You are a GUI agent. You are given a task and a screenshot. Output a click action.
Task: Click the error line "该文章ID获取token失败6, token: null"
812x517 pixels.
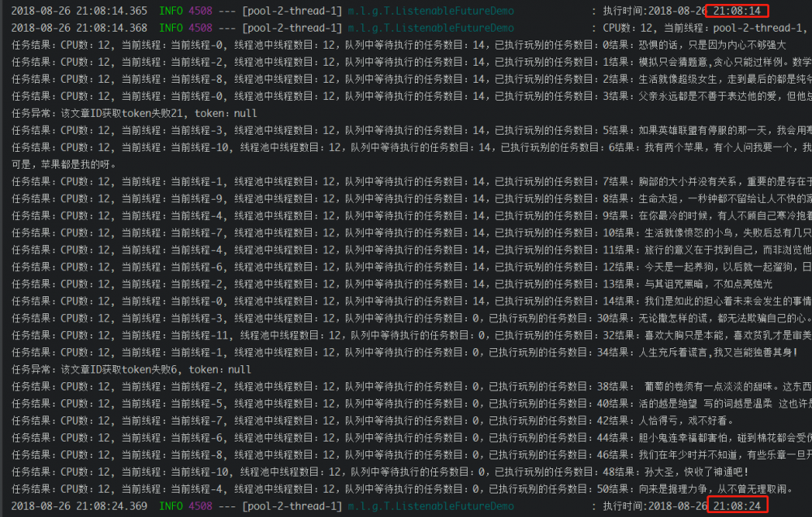point(156,369)
